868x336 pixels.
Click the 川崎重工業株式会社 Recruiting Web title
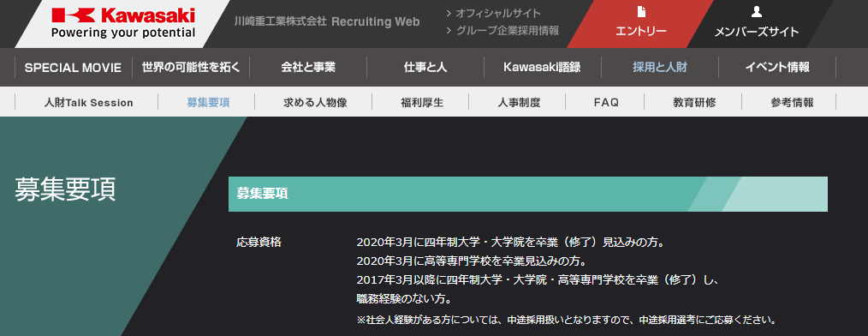pos(327,22)
